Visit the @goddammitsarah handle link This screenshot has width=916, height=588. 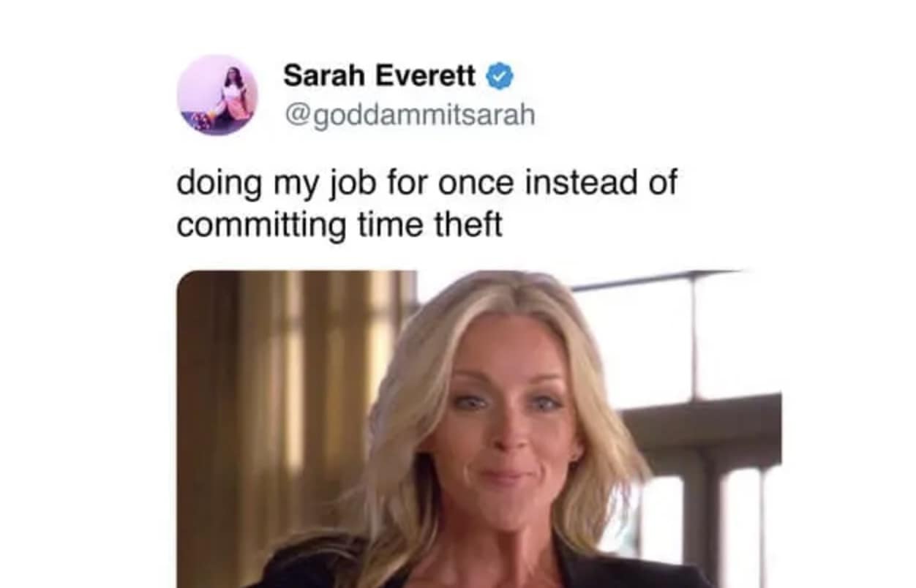409,114
